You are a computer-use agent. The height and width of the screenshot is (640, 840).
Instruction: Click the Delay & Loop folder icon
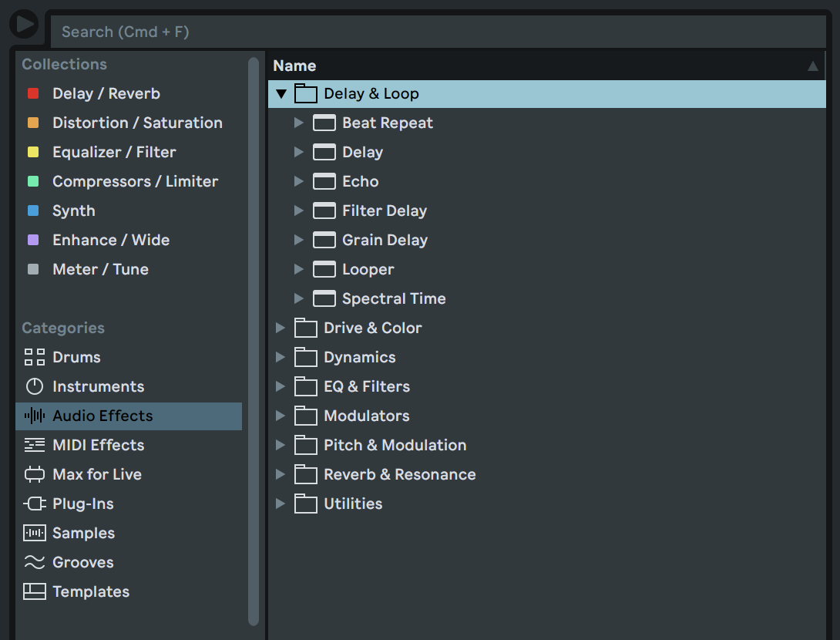306,93
